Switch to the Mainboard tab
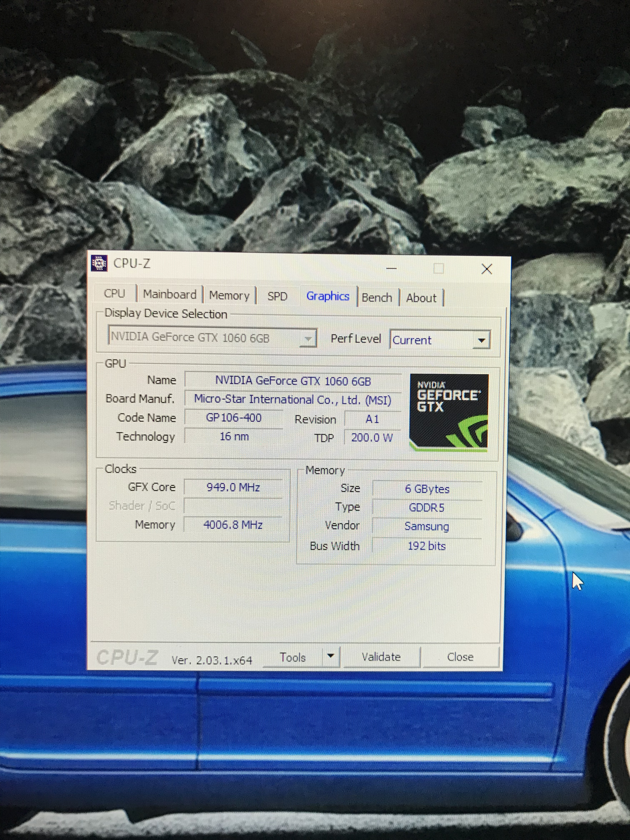 170,294
